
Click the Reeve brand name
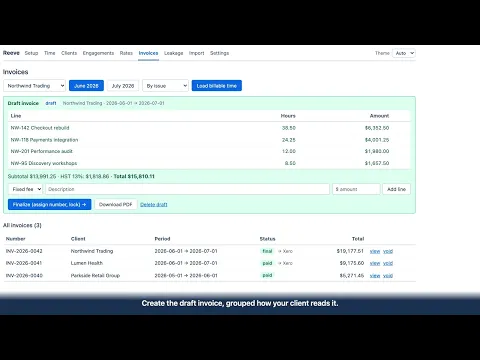[x=11, y=53]
